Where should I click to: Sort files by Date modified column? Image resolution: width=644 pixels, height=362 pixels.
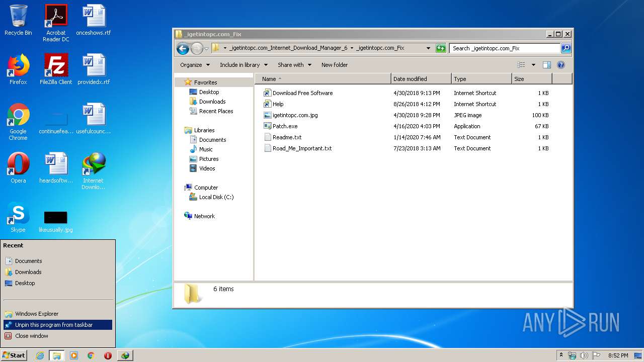pos(421,79)
